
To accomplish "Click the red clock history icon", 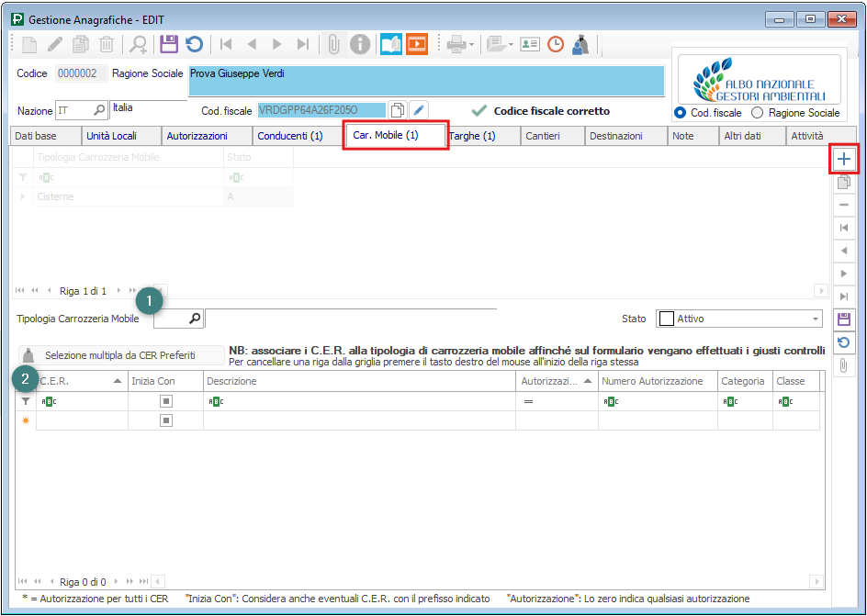I will (x=556, y=43).
